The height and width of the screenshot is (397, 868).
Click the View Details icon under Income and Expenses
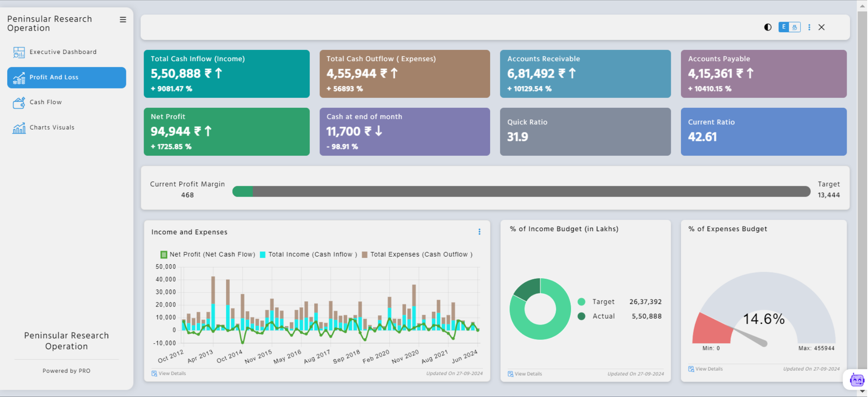pyautogui.click(x=154, y=373)
